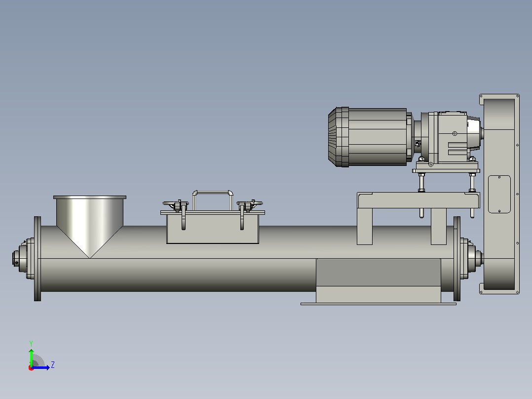Click the blue Z axis arrow of the triad

pos(40,367)
